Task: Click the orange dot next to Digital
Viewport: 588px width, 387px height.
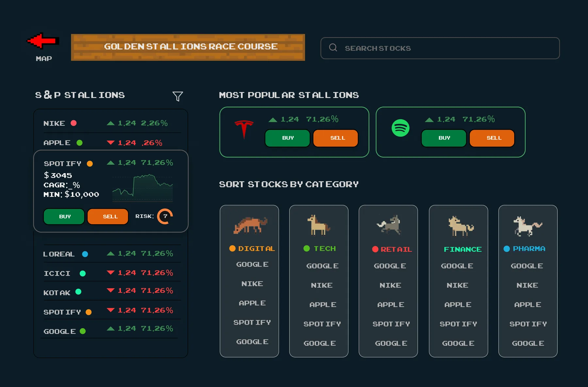Action: pyautogui.click(x=232, y=248)
